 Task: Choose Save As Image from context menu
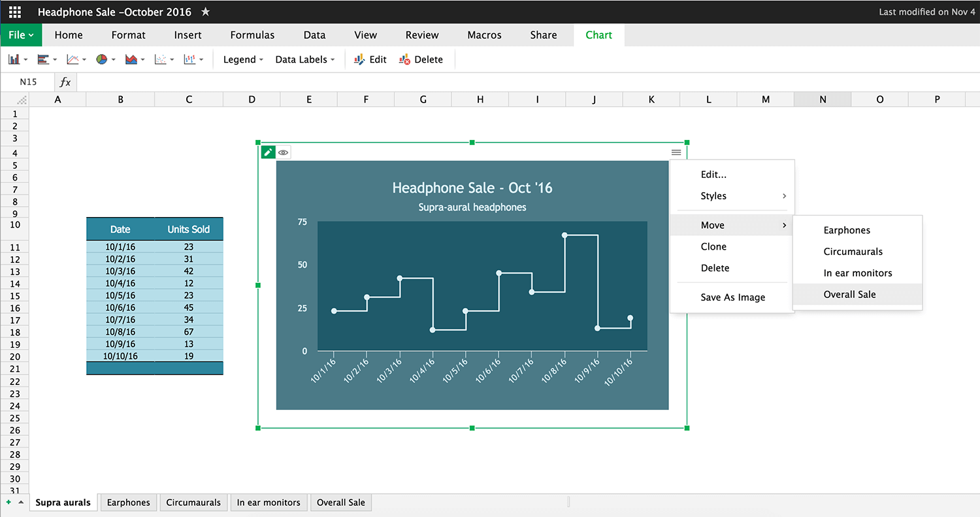click(x=732, y=297)
